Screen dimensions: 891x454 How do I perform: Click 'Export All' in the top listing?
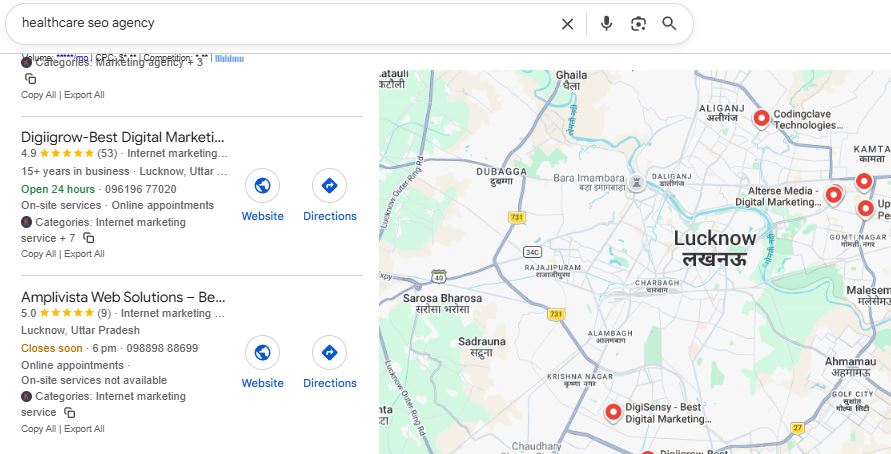pos(84,95)
